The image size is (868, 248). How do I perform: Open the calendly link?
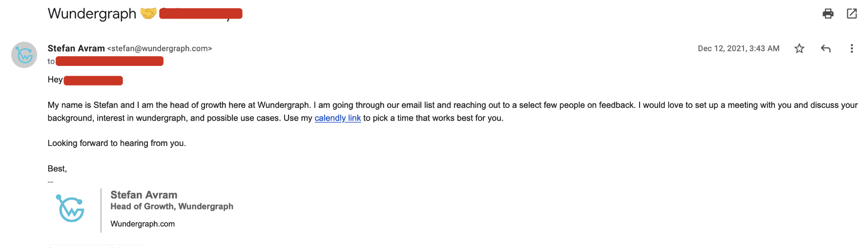tap(338, 118)
